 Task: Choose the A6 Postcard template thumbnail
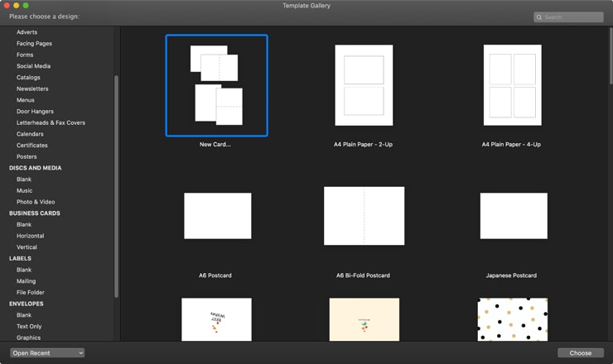click(x=218, y=216)
